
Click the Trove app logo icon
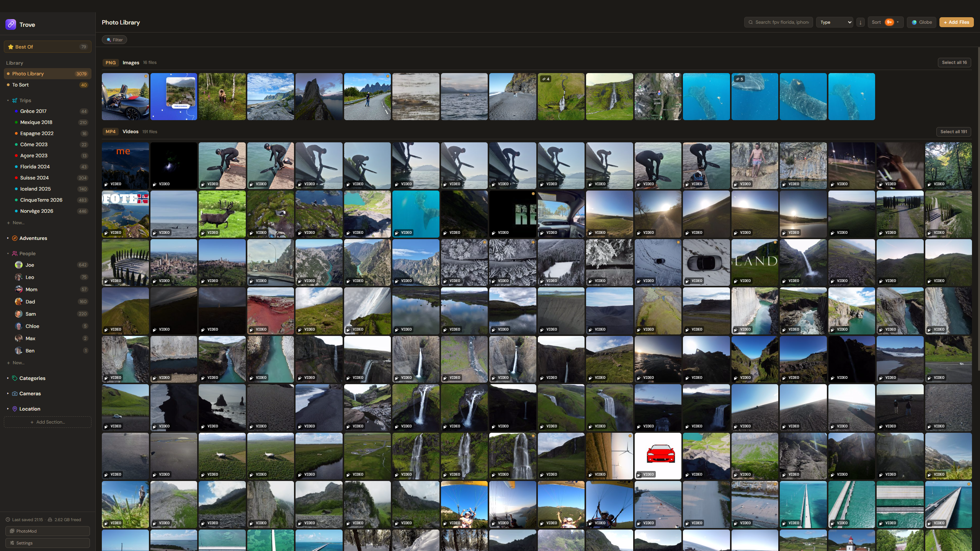point(11,24)
